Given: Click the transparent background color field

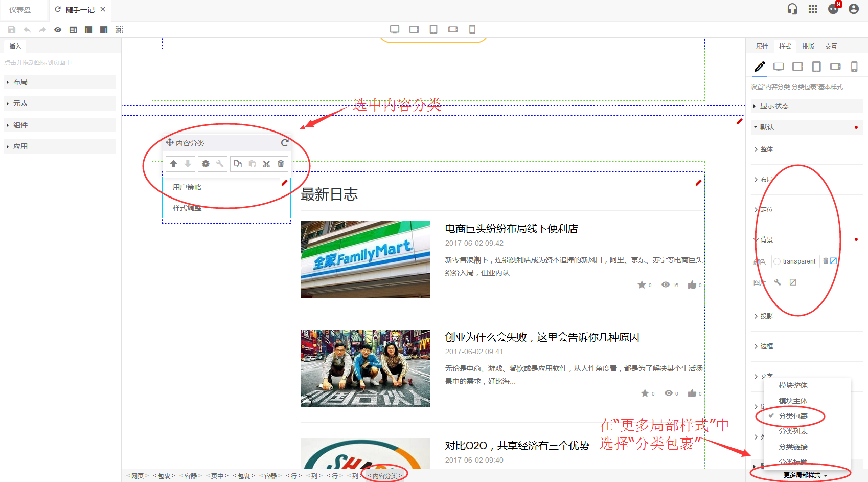Looking at the screenshot, I should click(795, 261).
